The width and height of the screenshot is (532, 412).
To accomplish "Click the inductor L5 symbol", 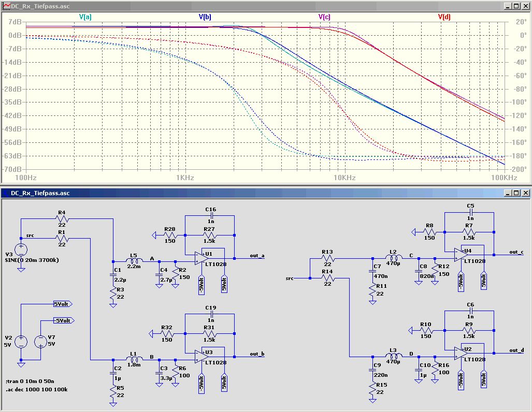I will click(x=134, y=261).
